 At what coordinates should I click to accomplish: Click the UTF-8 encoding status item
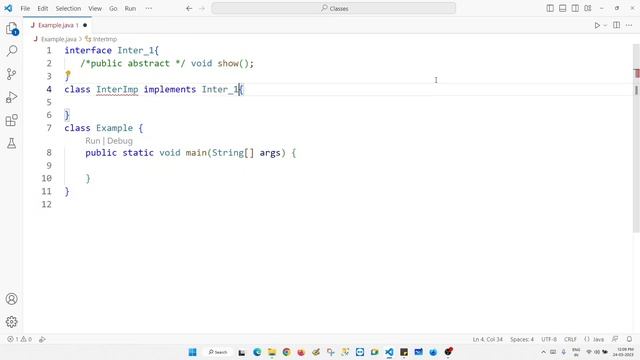(549, 339)
